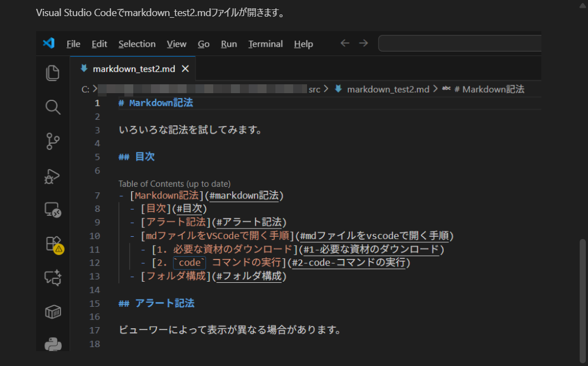
Task: Click the #アラート記法 link in the contents
Action: (250, 222)
